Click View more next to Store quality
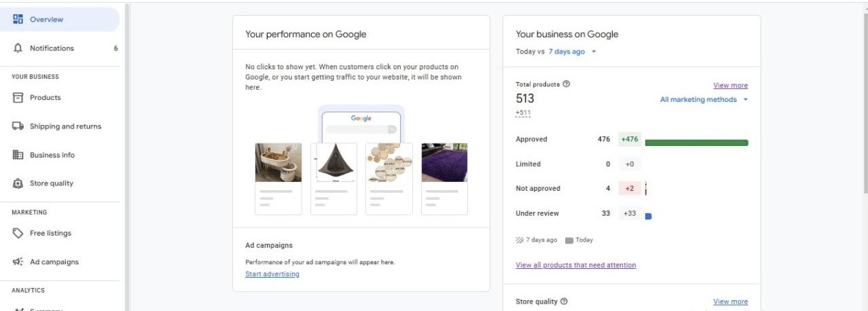The image size is (868, 311). [x=730, y=301]
